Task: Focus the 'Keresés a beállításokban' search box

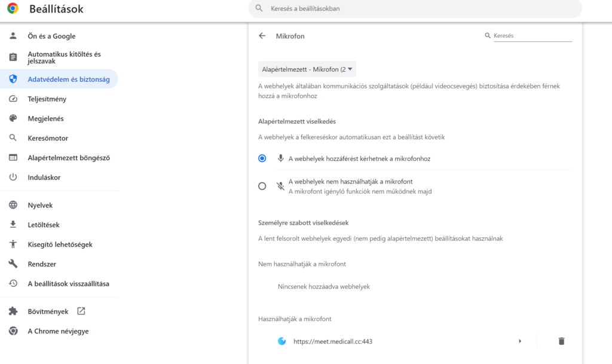Action: 415,8
